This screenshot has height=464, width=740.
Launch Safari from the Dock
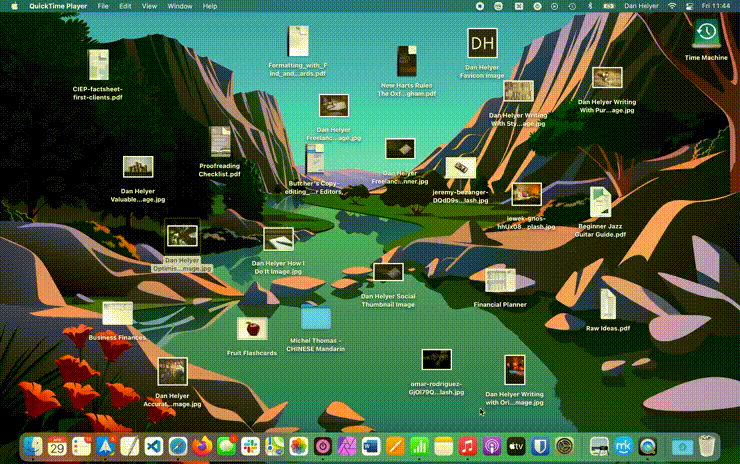(x=177, y=446)
